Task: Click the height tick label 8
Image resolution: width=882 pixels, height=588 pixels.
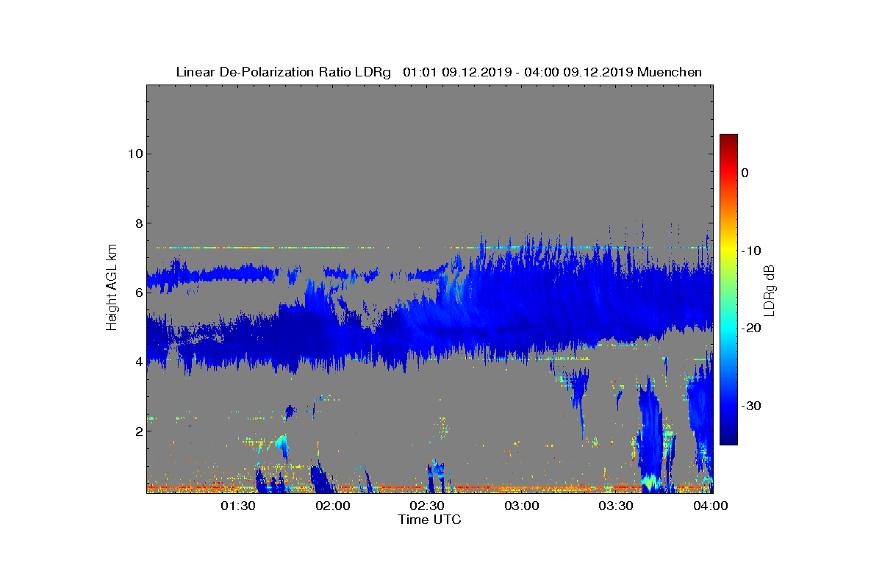Action: [x=138, y=223]
